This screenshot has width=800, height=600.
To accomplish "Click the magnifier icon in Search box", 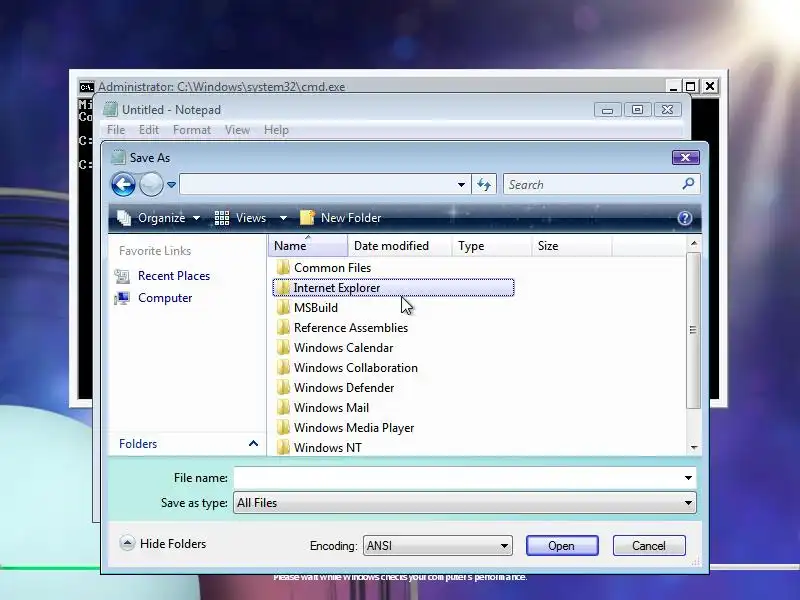I will (688, 184).
